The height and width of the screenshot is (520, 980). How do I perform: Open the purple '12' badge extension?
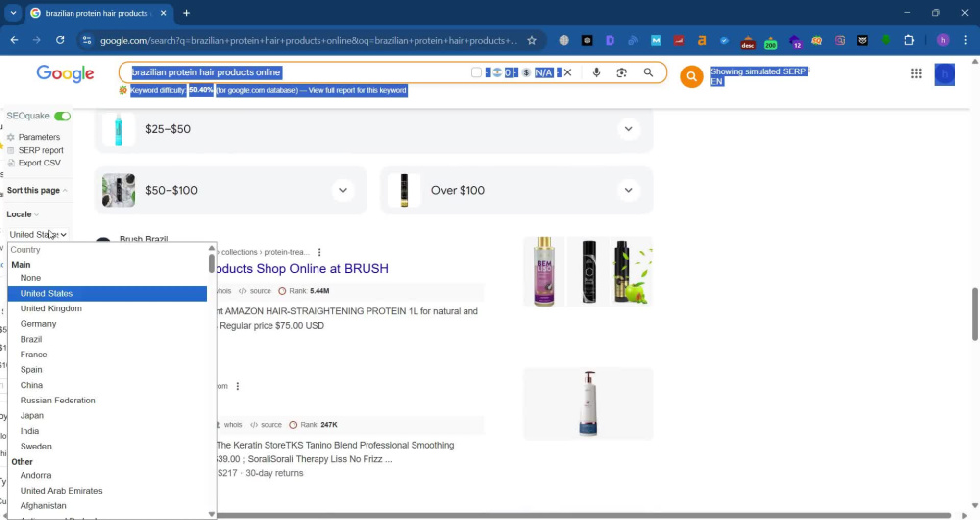click(795, 42)
